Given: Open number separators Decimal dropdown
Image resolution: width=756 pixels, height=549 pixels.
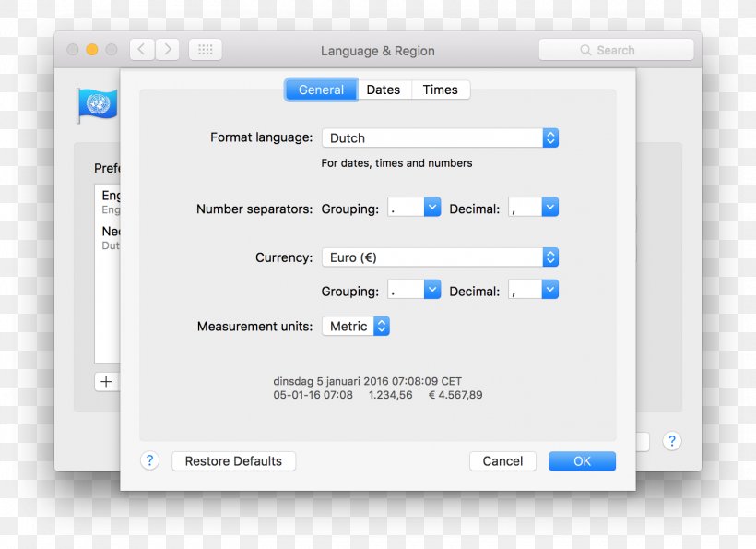Looking at the screenshot, I should pyautogui.click(x=534, y=208).
